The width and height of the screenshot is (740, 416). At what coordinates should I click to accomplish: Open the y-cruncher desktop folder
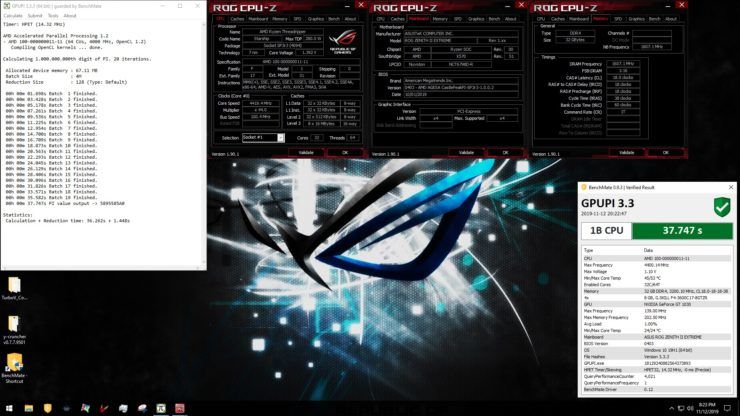point(14,330)
